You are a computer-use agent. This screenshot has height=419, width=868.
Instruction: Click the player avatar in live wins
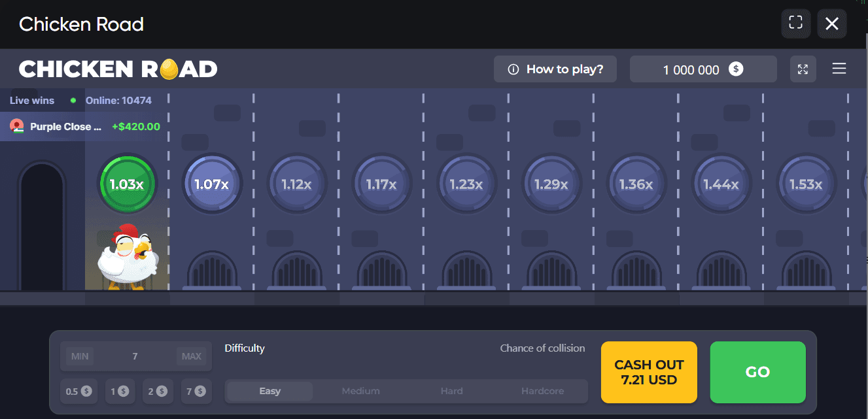17,126
